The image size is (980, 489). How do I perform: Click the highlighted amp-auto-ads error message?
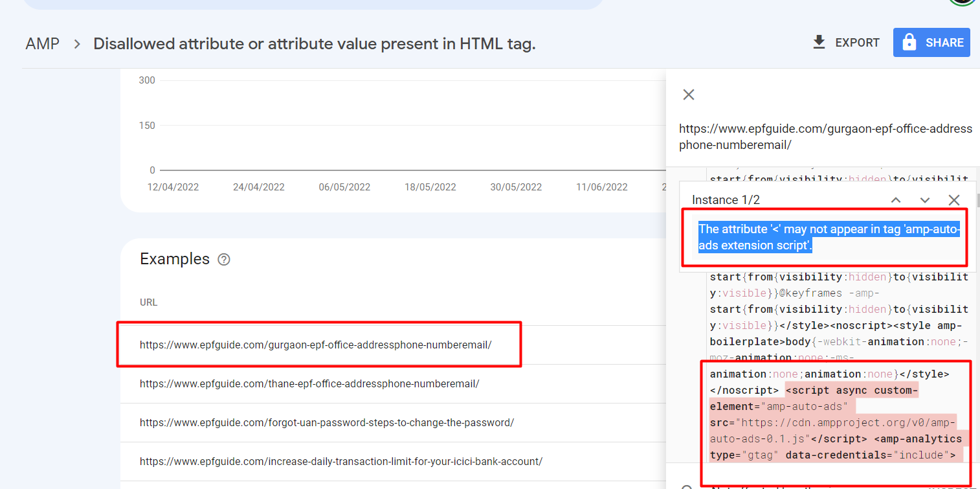coord(829,237)
